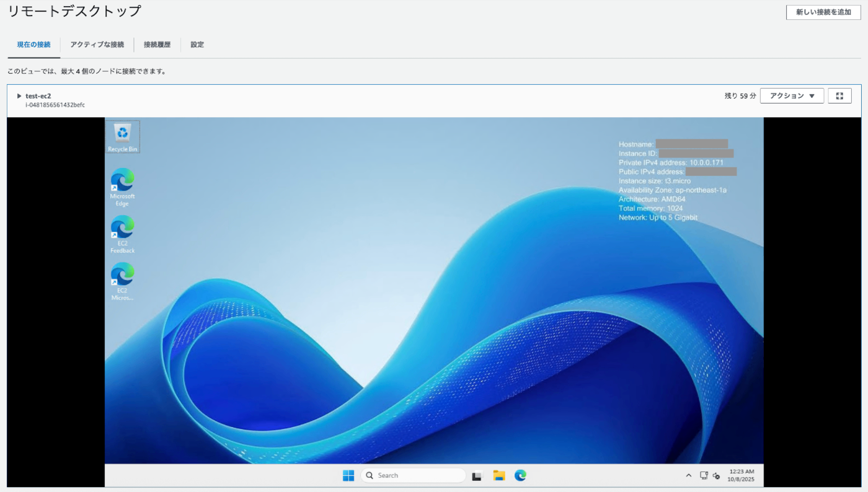Select the EC2 Feedback desktop shortcut

click(x=122, y=234)
